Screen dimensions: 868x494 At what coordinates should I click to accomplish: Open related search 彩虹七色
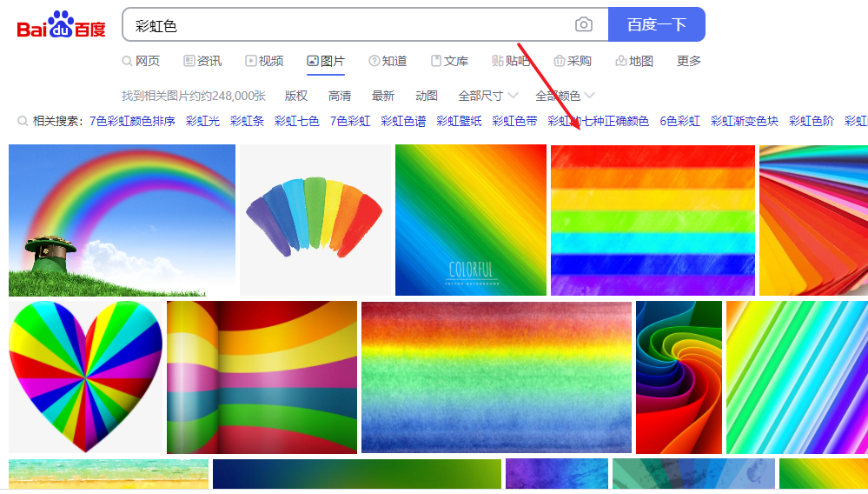tap(296, 121)
